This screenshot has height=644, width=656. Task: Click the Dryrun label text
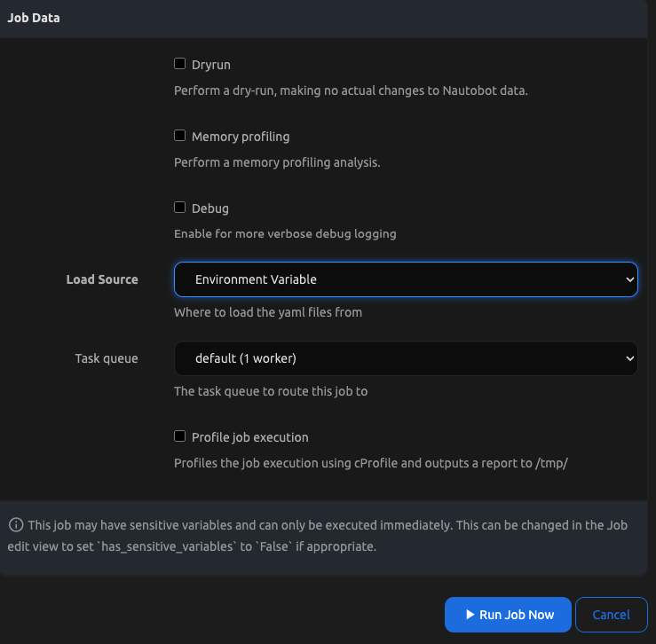coord(211,65)
